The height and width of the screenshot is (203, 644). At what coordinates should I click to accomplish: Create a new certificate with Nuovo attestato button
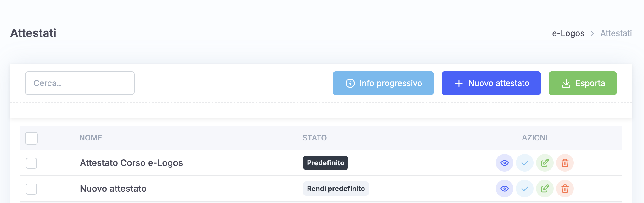pos(491,83)
